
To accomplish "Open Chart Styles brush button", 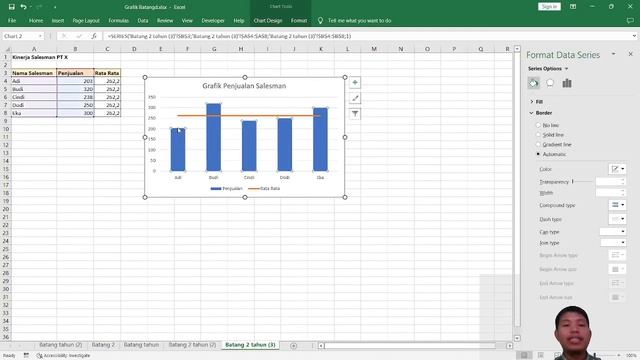I will 355,98.
